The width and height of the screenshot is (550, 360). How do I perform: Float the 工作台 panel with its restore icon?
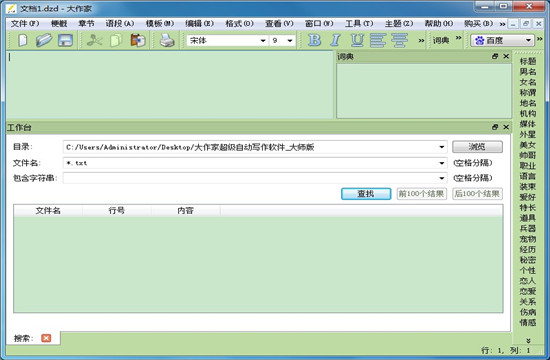pyautogui.click(x=495, y=127)
